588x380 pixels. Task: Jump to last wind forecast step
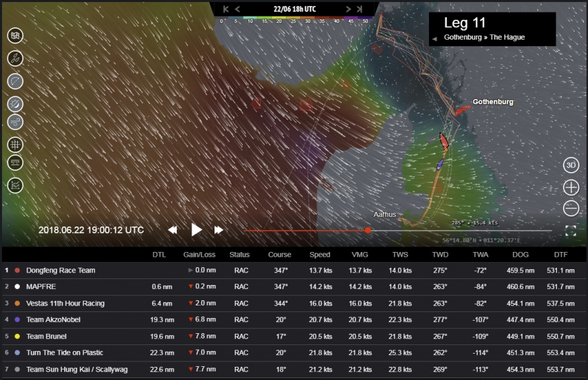pos(360,9)
